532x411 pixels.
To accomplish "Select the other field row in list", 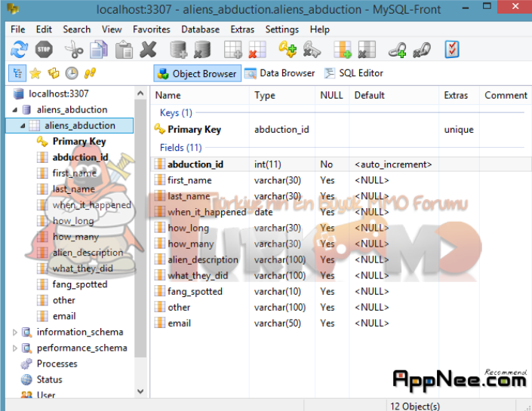I will 341,308.
